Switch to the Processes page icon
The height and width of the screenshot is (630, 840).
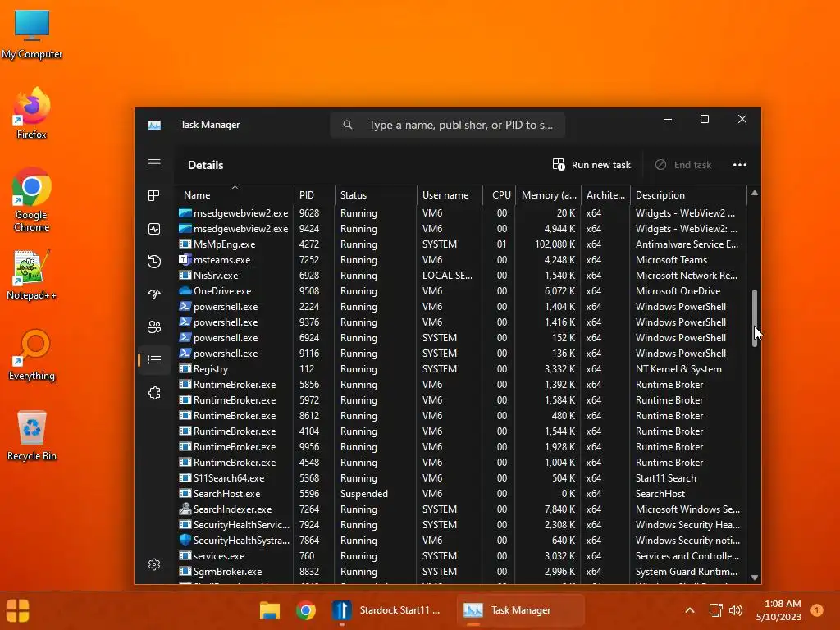154,196
